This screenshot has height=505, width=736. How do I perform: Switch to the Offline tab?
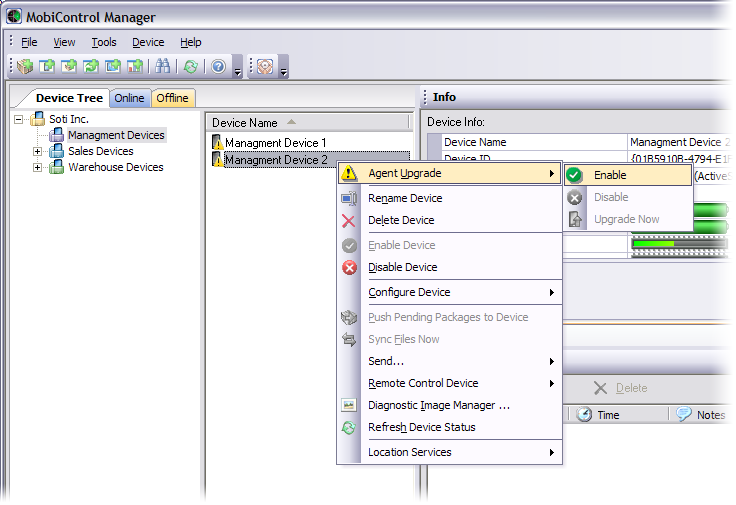pos(173,98)
